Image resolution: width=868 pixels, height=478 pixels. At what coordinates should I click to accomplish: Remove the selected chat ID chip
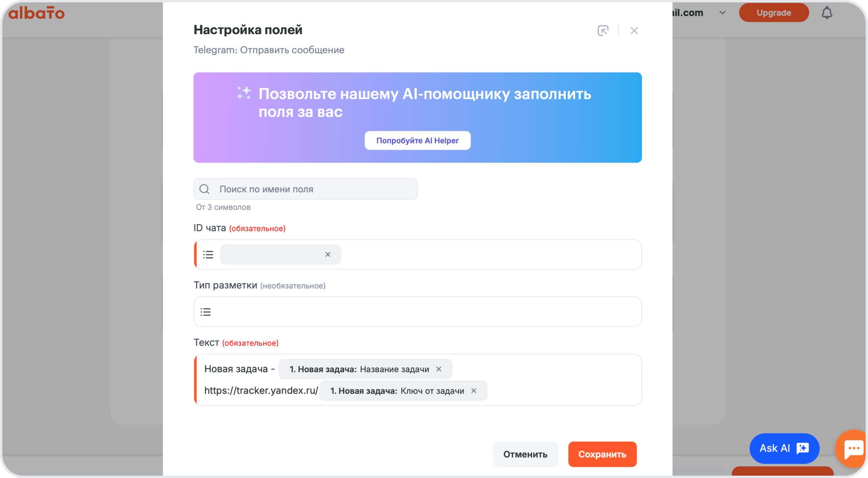pyautogui.click(x=328, y=255)
